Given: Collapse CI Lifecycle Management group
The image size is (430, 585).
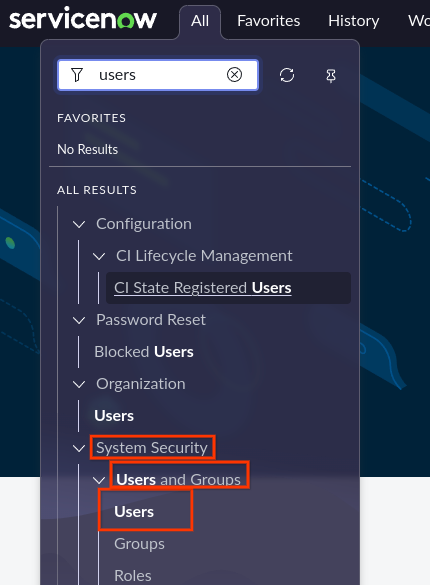Looking at the screenshot, I should (x=99, y=256).
